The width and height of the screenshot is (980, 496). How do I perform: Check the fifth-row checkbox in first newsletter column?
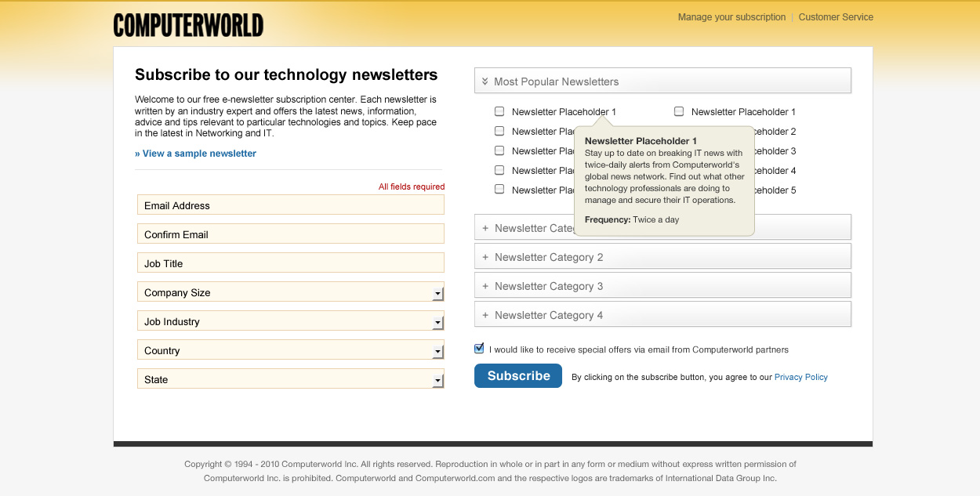tap(499, 189)
